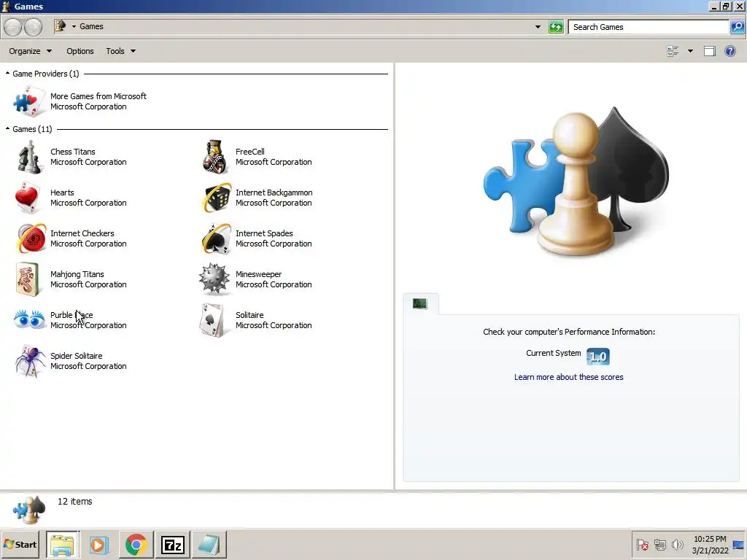
Task: Select the Purble Place eyes icon
Action: (x=29, y=319)
